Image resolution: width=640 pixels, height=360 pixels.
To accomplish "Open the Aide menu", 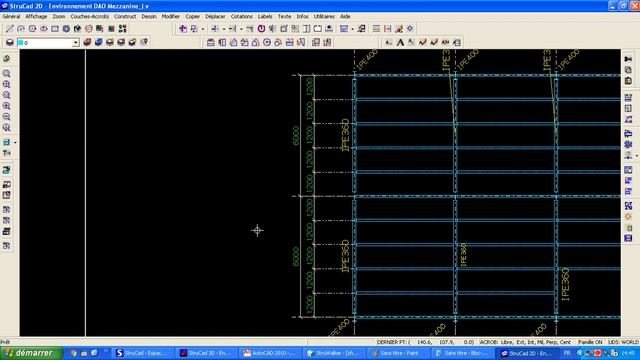I will [345, 16].
